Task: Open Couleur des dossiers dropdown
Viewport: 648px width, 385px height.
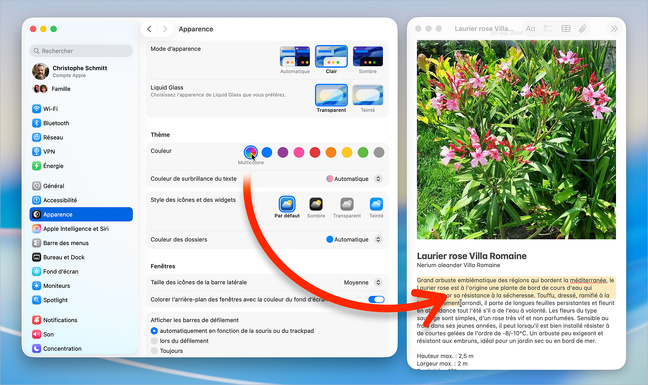Action: click(354, 239)
